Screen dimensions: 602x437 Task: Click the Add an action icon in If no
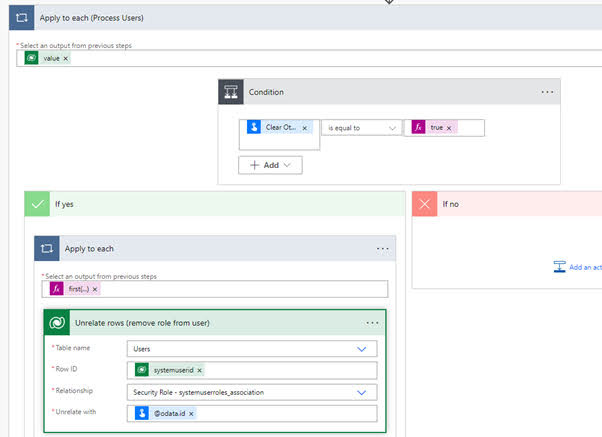coord(559,267)
